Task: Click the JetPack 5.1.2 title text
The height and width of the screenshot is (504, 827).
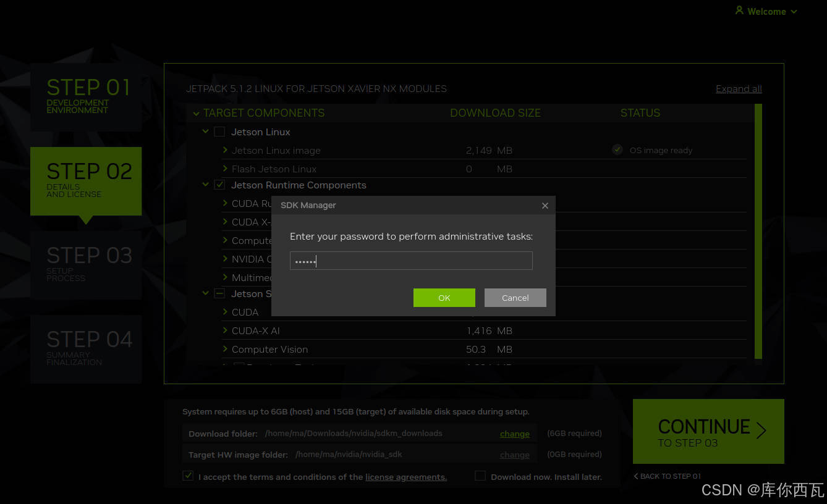Action: click(x=316, y=89)
